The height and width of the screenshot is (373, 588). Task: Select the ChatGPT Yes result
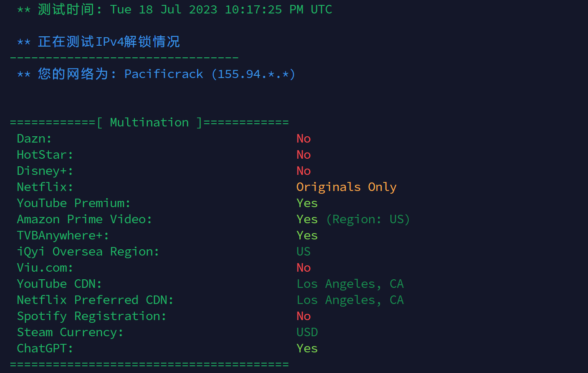point(307,348)
